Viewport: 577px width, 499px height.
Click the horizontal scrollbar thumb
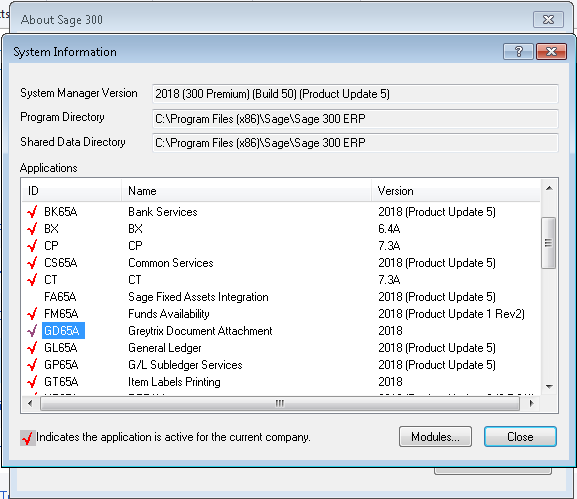click(280, 404)
